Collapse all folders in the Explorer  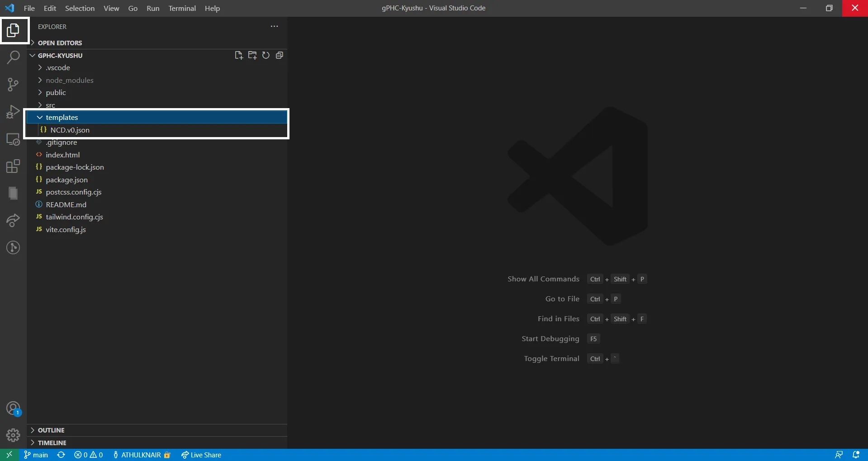pyautogui.click(x=279, y=55)
